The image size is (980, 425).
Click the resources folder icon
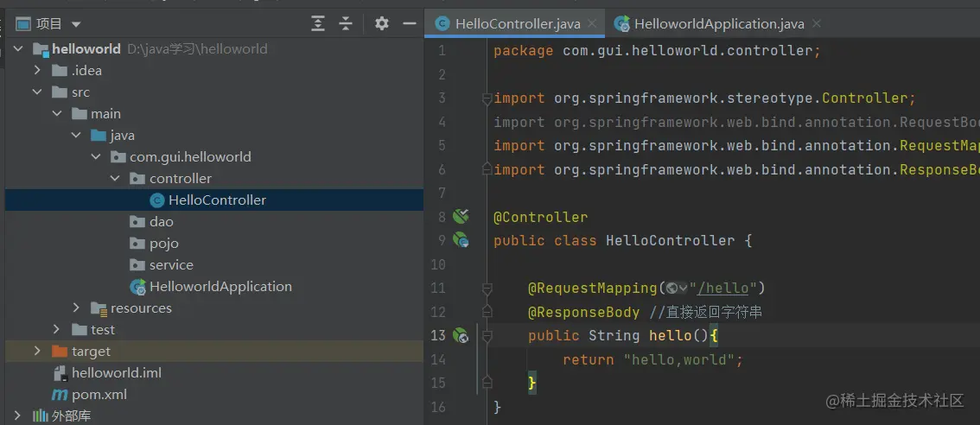click(x=99, y=308)
